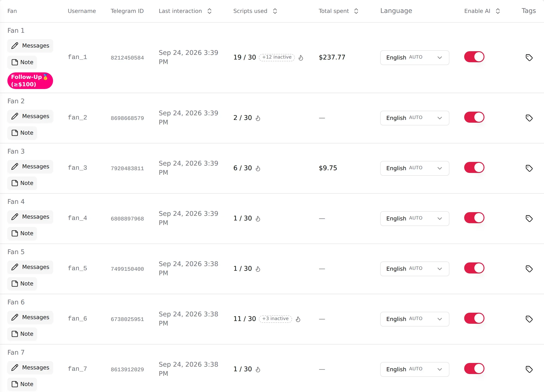The width and height of the screenshot is (544, 392).
Task: Click the flame icon in Fan 2 row
Action: click(x=258, y=118)
